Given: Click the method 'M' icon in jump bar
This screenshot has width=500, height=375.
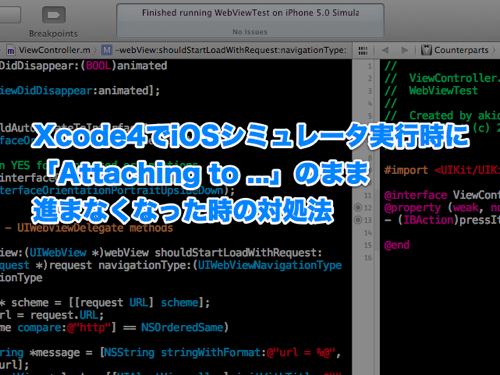Looking at the screenshot, I should (107, 50).
